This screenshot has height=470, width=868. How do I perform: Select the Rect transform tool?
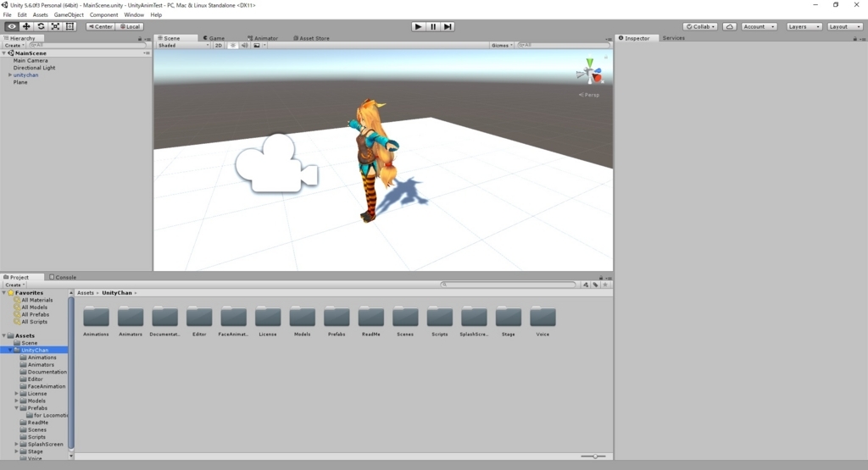click(x=70, y=26)
